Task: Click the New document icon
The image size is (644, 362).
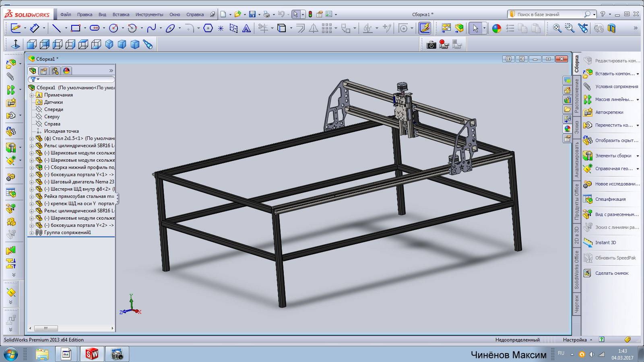Action: click(223, 14)
